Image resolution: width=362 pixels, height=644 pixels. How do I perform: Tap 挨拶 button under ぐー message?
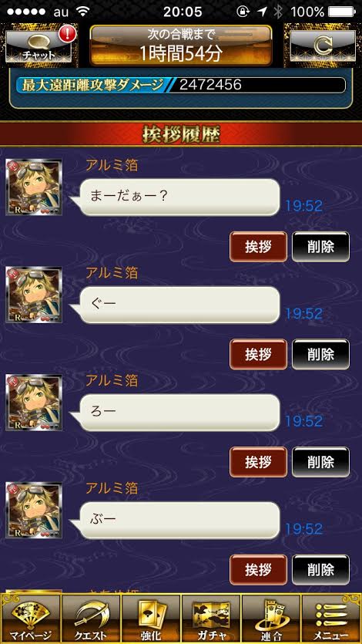(258, 354)
